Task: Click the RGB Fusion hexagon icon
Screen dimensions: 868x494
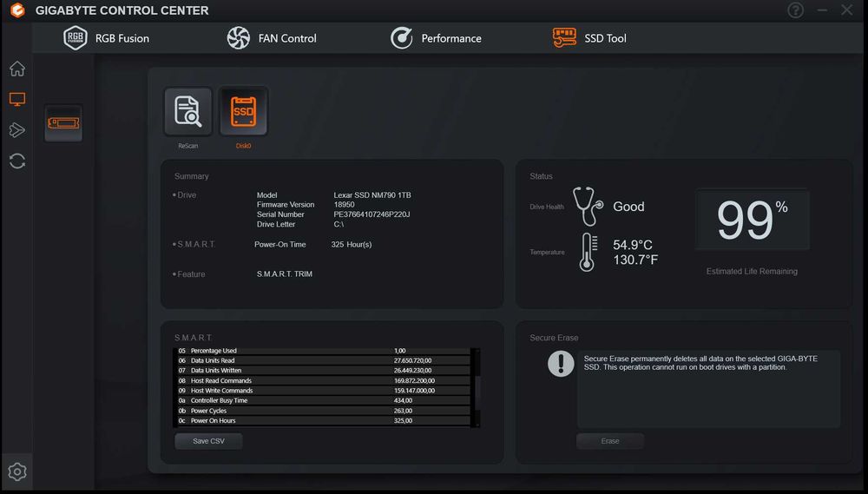Action: [76, 38]
